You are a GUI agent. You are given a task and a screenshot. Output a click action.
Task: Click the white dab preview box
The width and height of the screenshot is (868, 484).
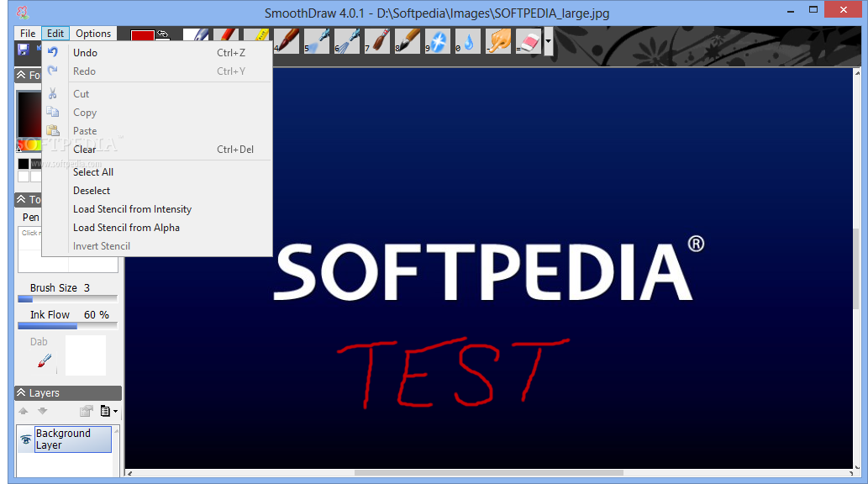pyautogui.click(x=85, y=355)
